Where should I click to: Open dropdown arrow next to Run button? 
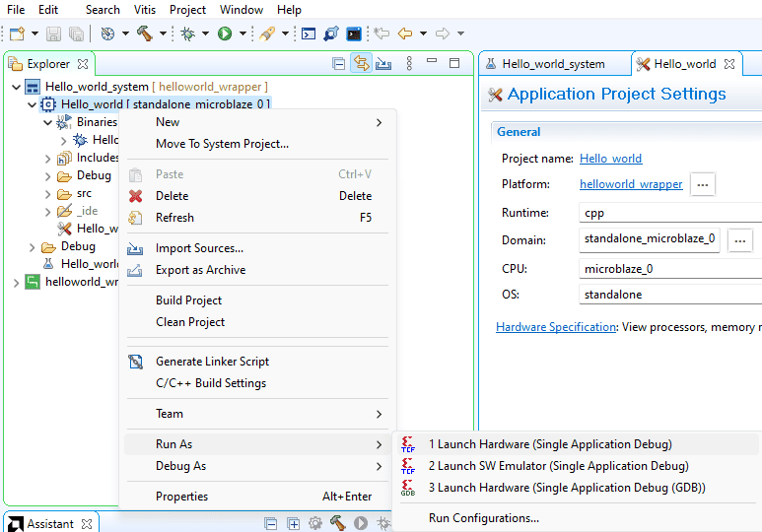click(x=242, y=33)
